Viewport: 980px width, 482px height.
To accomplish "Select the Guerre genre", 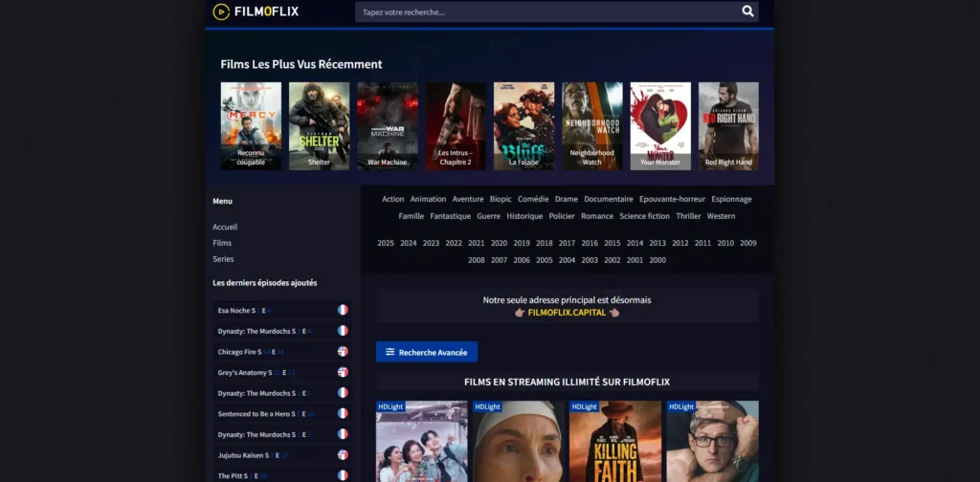I will tap(489, 216).
